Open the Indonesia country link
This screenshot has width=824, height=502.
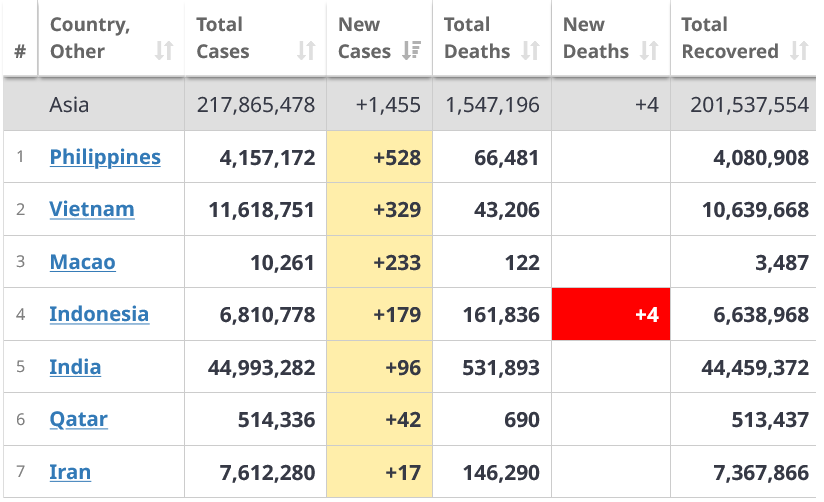click(99, 314)
